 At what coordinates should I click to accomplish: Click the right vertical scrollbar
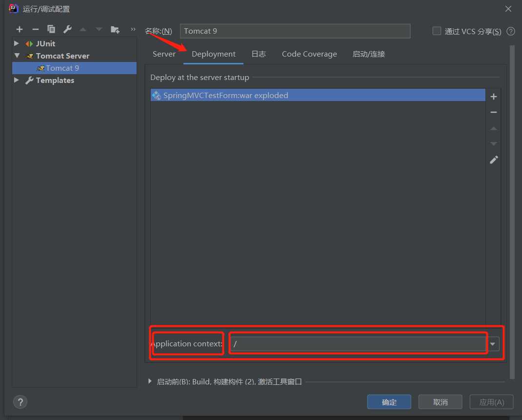click(x=512, y=213)
